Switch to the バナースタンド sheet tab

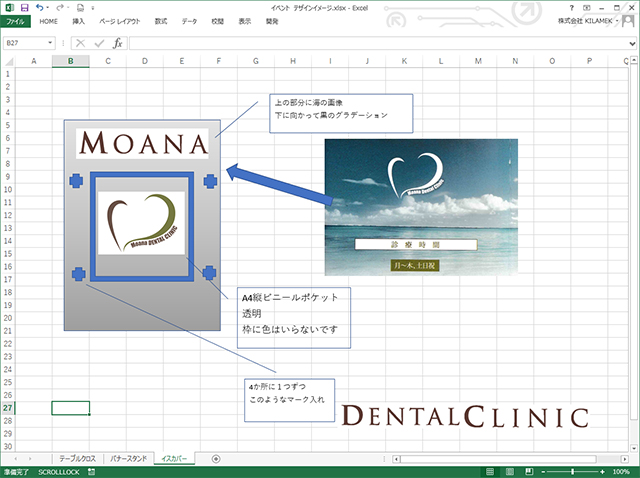pos(128,459)
